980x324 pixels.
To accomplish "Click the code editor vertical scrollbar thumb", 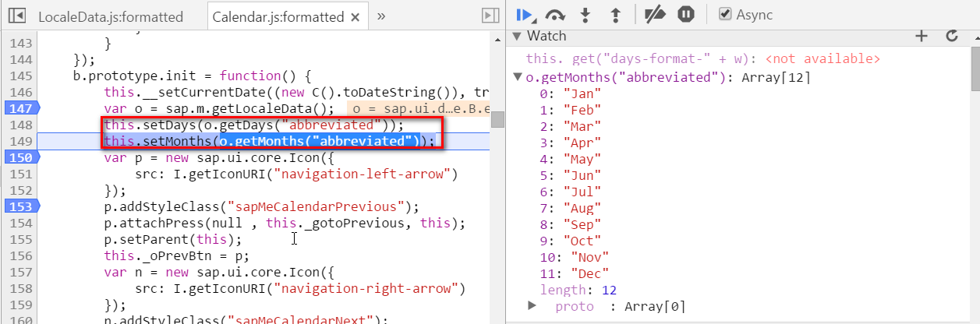I will click(497, 119).
